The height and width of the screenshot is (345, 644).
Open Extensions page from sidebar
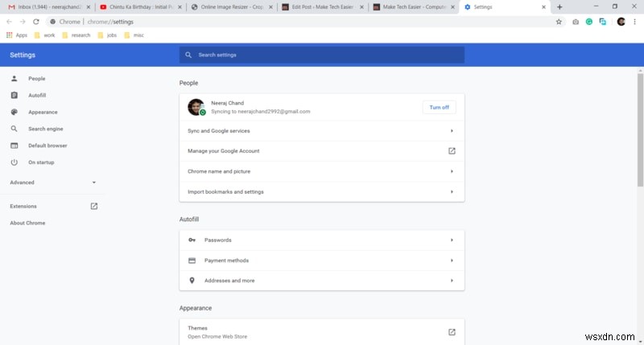pyautogui.click(x=23, y=207)
